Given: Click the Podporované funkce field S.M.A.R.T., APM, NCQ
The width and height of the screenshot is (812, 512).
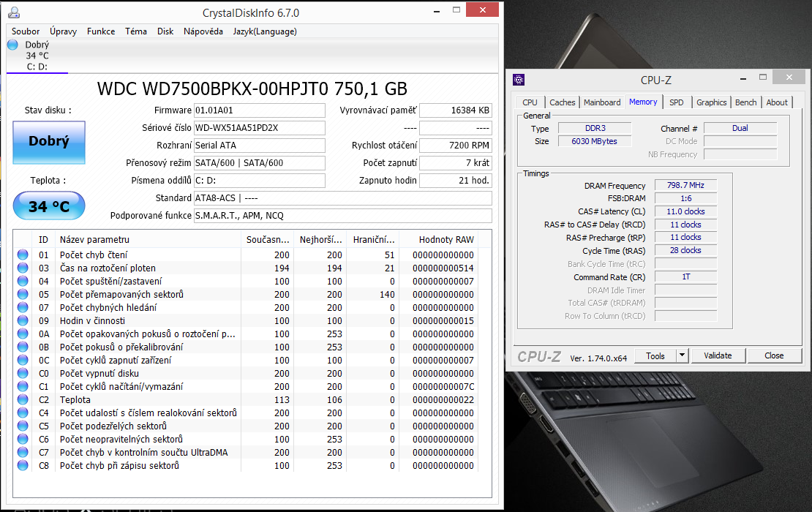Looking at the screenshot, I should pyautogui.click(x=343, y=216).
